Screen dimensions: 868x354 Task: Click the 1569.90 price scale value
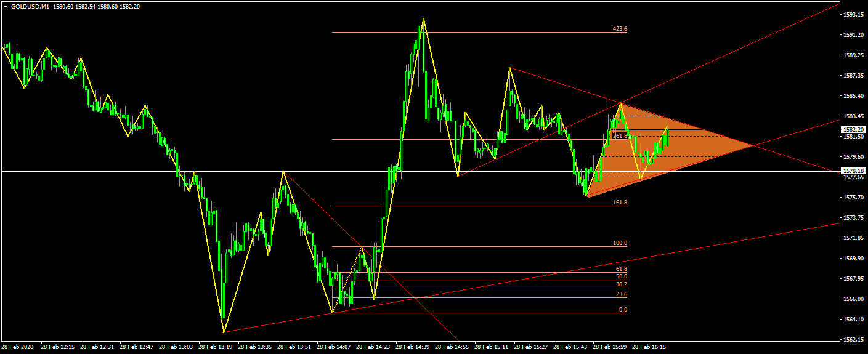pyautogui.click(x=853, y=258)
